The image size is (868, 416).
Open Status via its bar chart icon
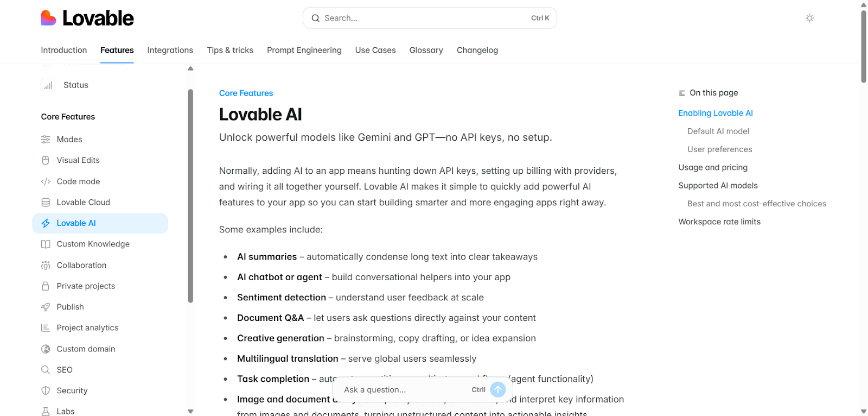tap(48, 85)
